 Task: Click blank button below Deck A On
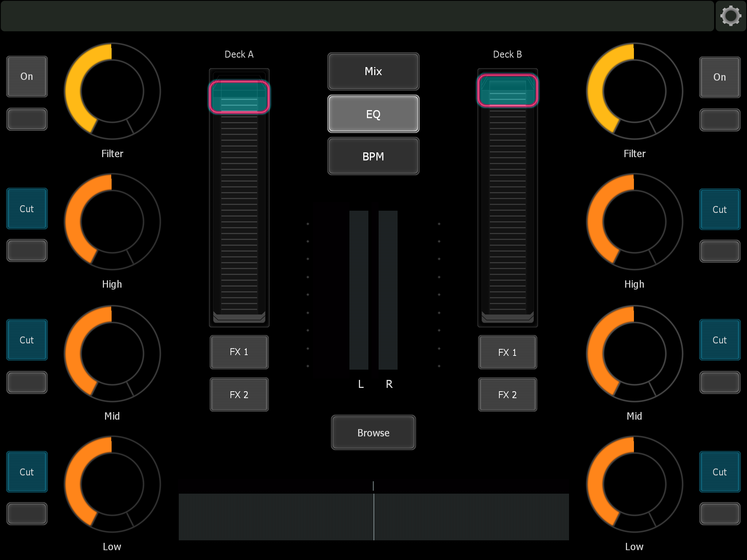[27, 119]
